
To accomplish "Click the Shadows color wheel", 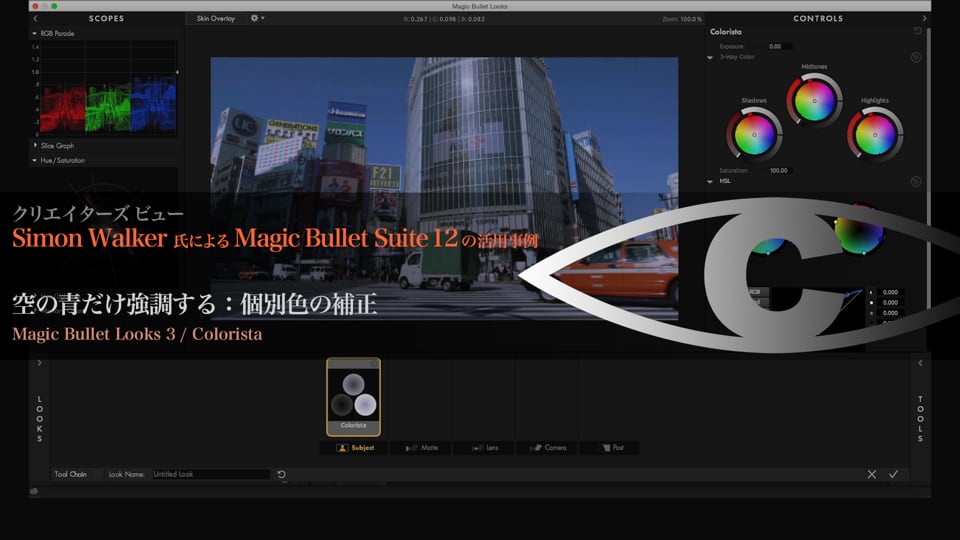I will click(754, 135).
